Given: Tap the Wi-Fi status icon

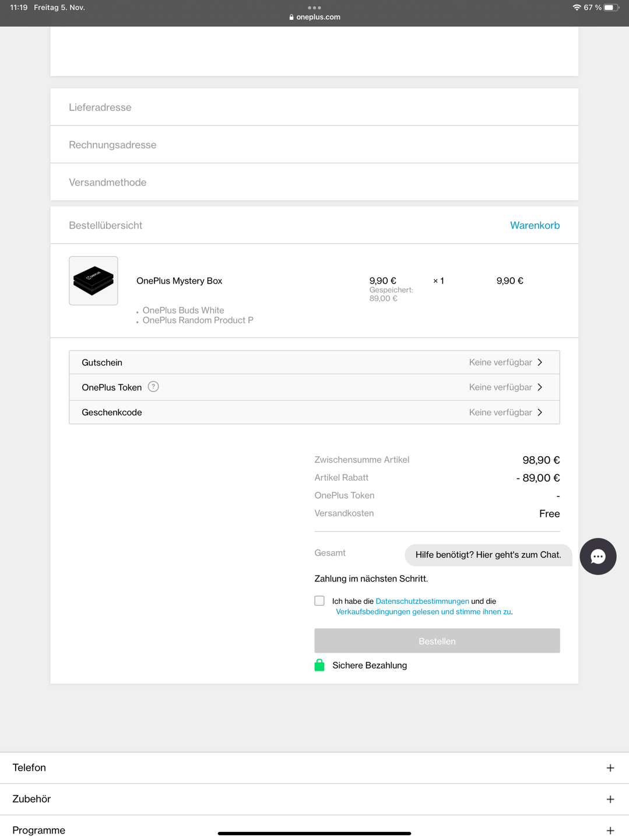Looking at the screenshot, I should point(577,8).
